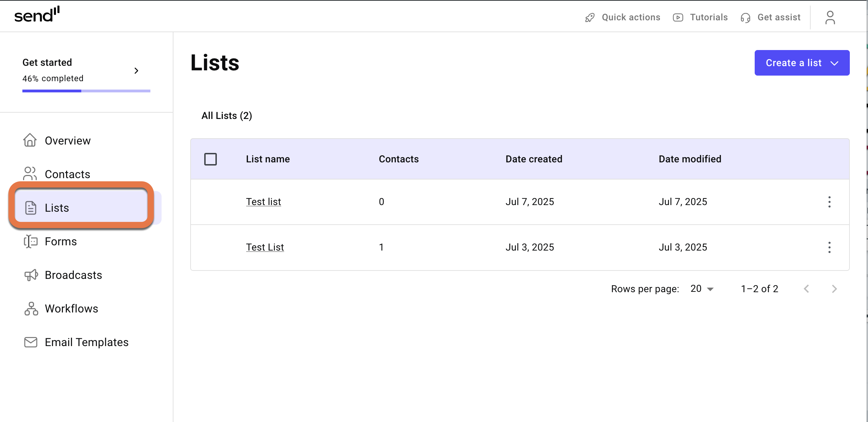Image resolution: width=868 pixels, height=422 pixels.
Task: Click the Workflows diagram icon
Action: coord(31,309)
